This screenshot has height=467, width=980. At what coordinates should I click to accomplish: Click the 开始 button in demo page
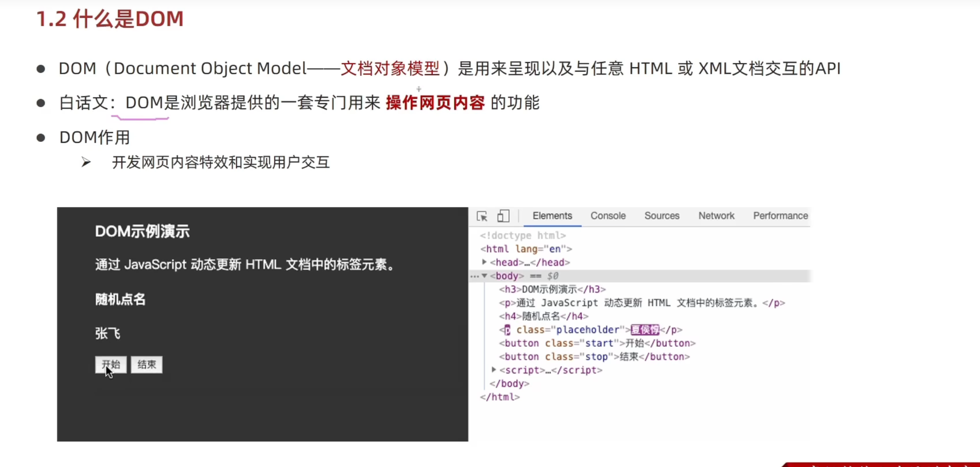pos(111,365)
